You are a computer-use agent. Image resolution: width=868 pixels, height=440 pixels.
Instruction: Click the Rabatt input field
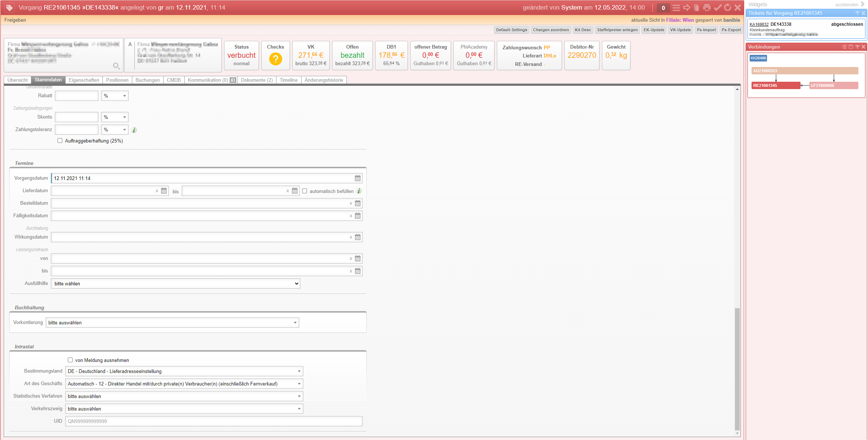(x=77, y=96)
